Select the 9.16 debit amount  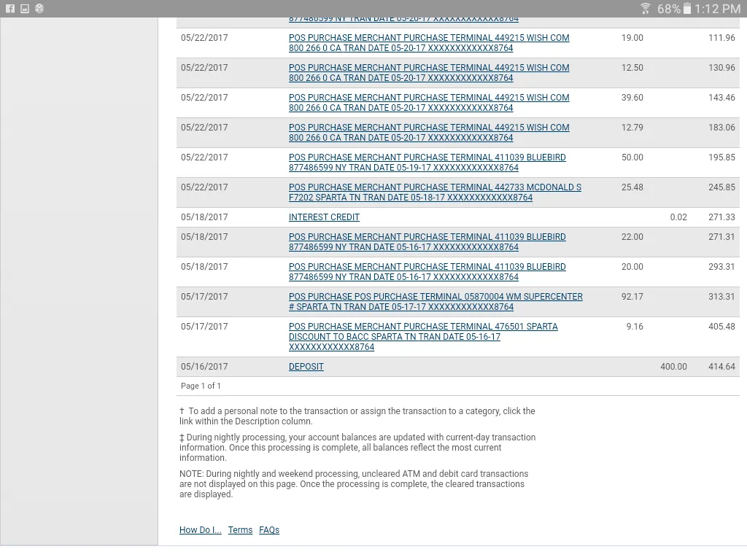coord(635,327)
